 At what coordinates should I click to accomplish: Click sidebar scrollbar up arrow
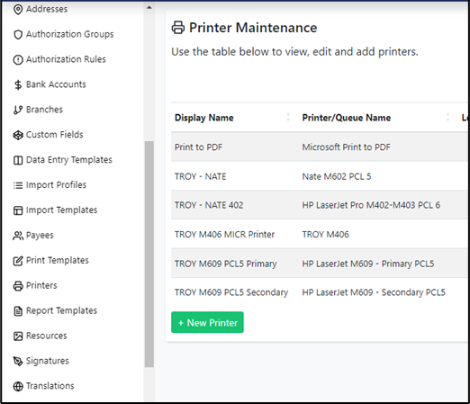149,7
